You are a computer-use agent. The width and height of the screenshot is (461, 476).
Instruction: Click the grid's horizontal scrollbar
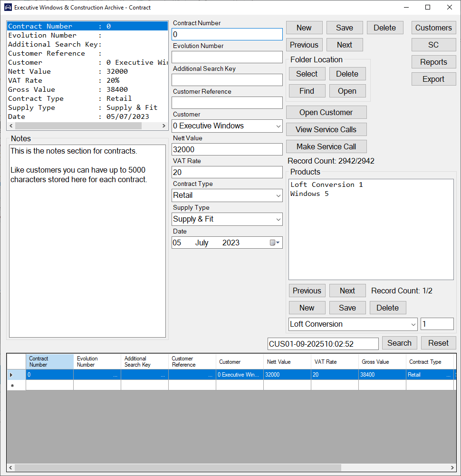[x=176, y=467]
